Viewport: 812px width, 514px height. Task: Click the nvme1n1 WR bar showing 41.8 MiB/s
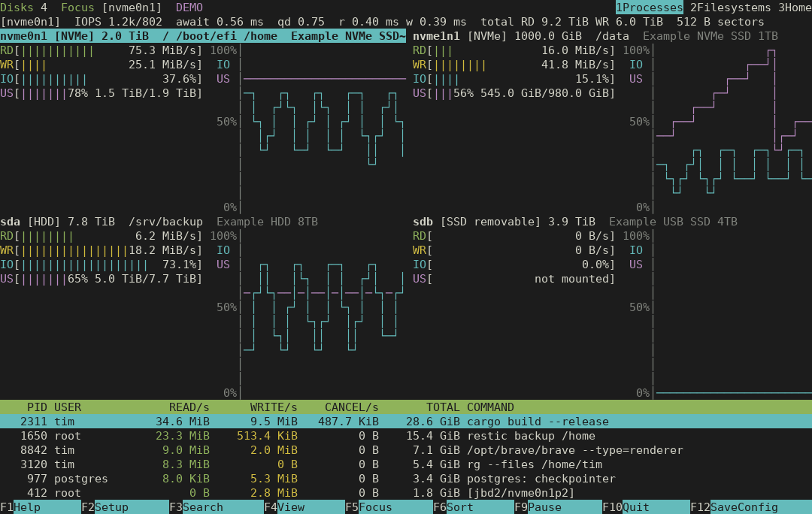pyautogui.click(x=514, y=65)
